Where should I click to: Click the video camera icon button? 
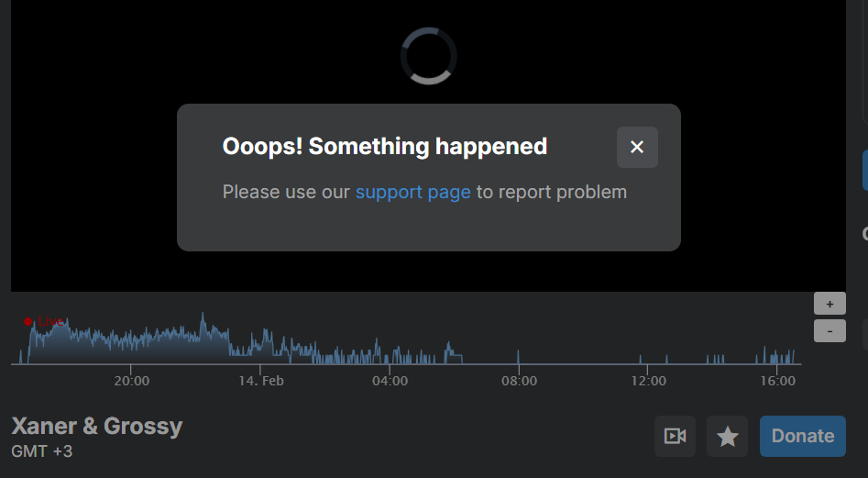point(675,436)
